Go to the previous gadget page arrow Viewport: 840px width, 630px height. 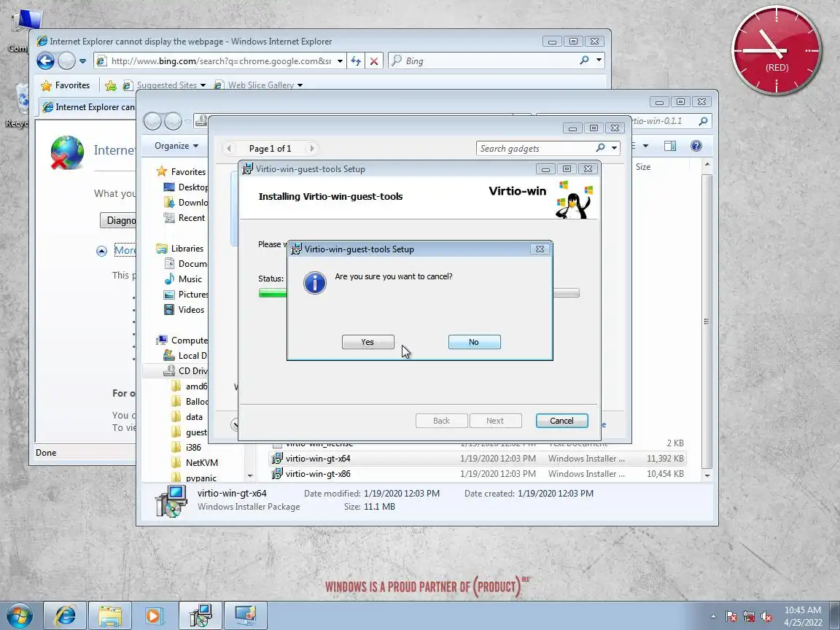click(229, 149)
